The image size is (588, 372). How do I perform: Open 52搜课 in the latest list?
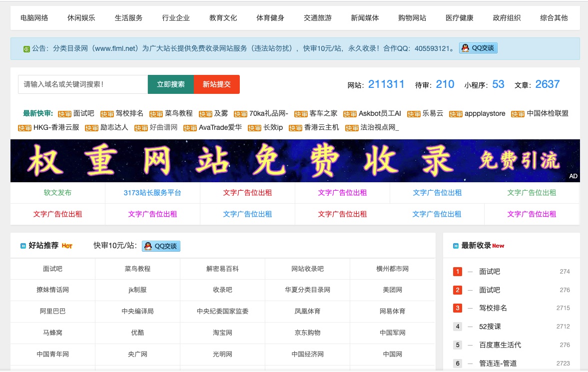490,327
